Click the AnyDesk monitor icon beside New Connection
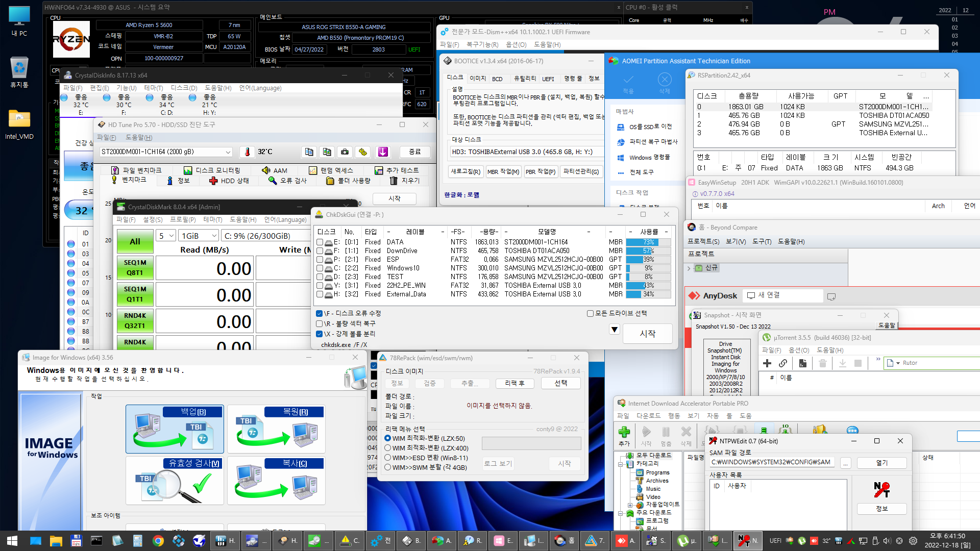The height and width of the screenshot is (551, 980). coord(831,296)
